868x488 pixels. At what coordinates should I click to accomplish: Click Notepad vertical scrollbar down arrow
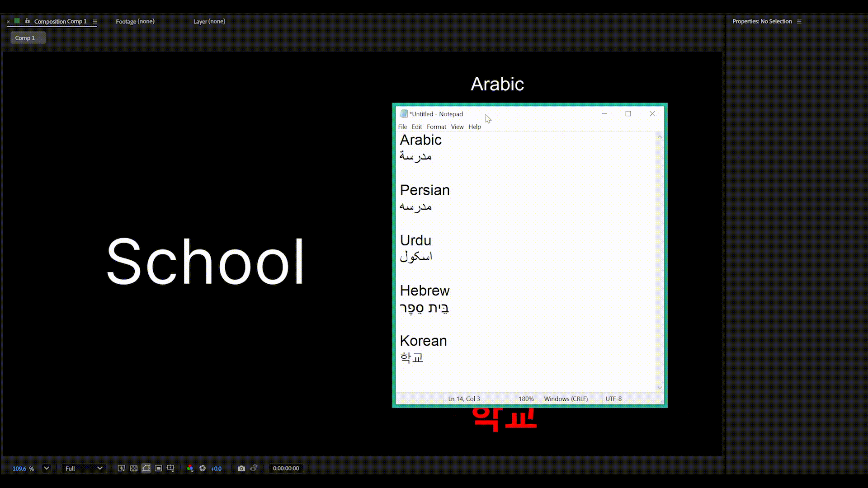pyautogui.click(x=660, y=387)
